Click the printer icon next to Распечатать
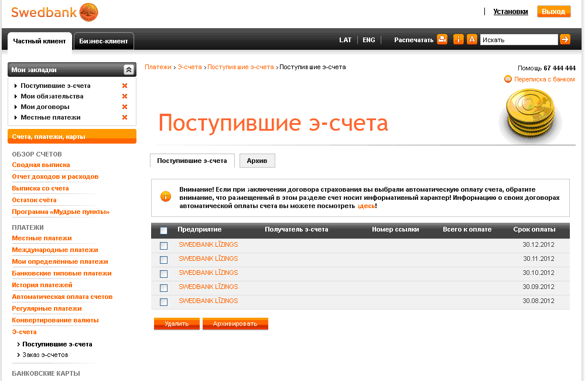Viewport: 588px width, 381px height. point(443,39)
